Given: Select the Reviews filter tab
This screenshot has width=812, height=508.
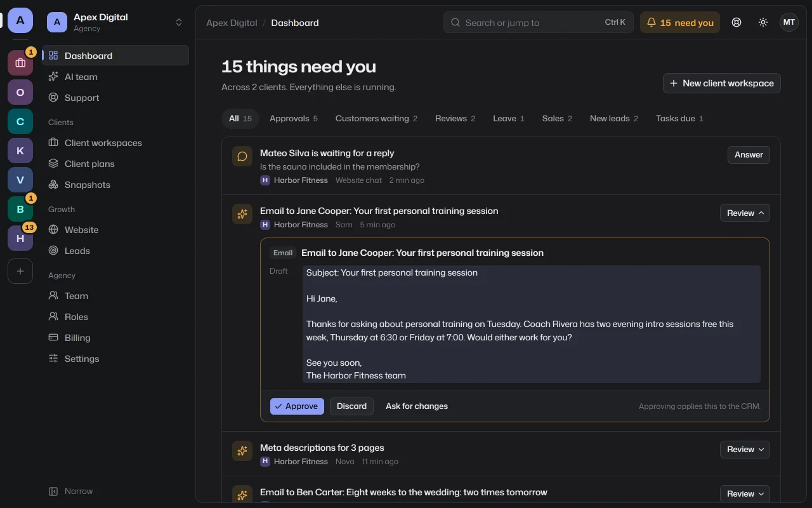Looking at the screenshot, I should pyautogui.click(x=455, y=119).
